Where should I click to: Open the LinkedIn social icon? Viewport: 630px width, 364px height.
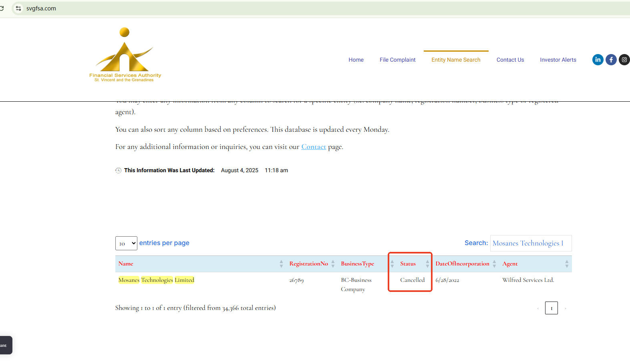[598, 60]
